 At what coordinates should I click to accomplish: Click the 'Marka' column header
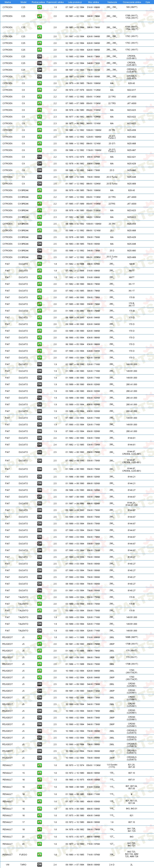(x=7, y=2)
